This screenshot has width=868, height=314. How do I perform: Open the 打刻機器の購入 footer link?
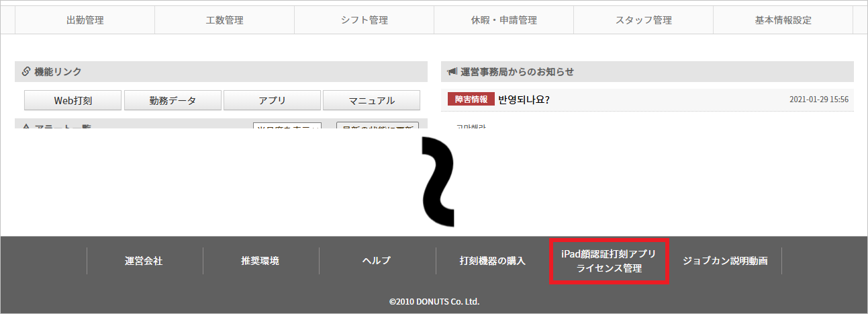tap(492, 261)
